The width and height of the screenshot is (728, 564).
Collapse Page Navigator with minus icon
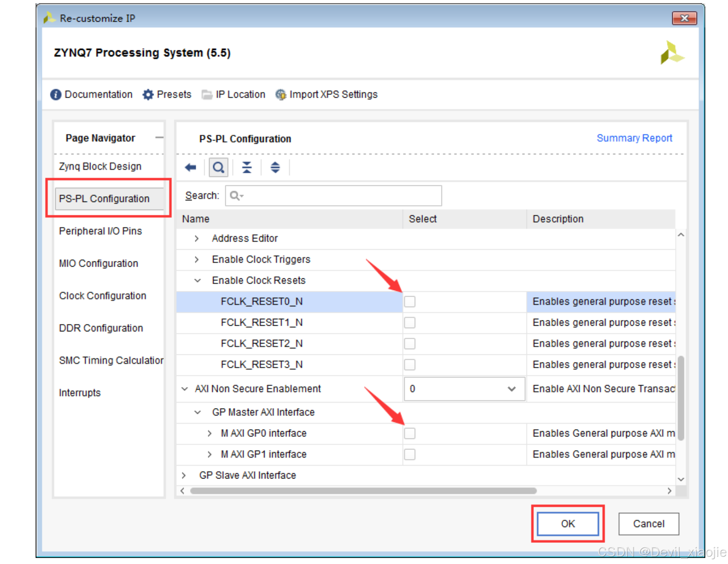coord(159,138)
